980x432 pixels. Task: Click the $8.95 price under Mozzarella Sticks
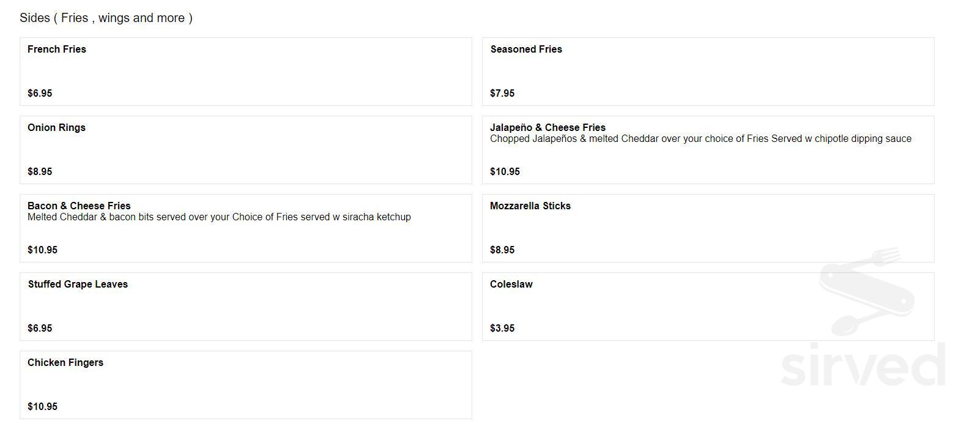pos(502,250)
